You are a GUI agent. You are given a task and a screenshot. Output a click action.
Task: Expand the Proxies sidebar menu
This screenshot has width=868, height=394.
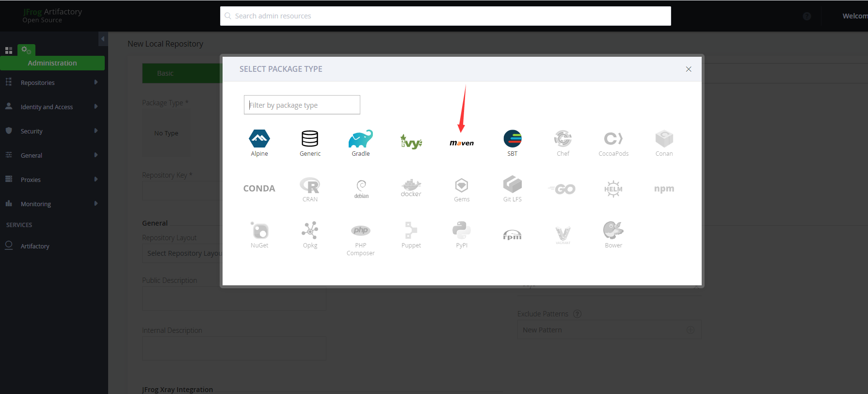52,180
